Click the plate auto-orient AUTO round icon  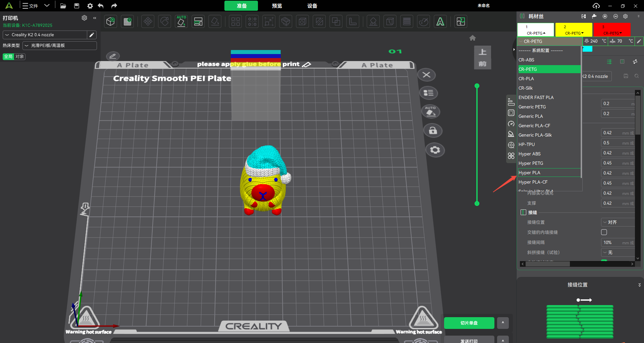pos(431,111)
